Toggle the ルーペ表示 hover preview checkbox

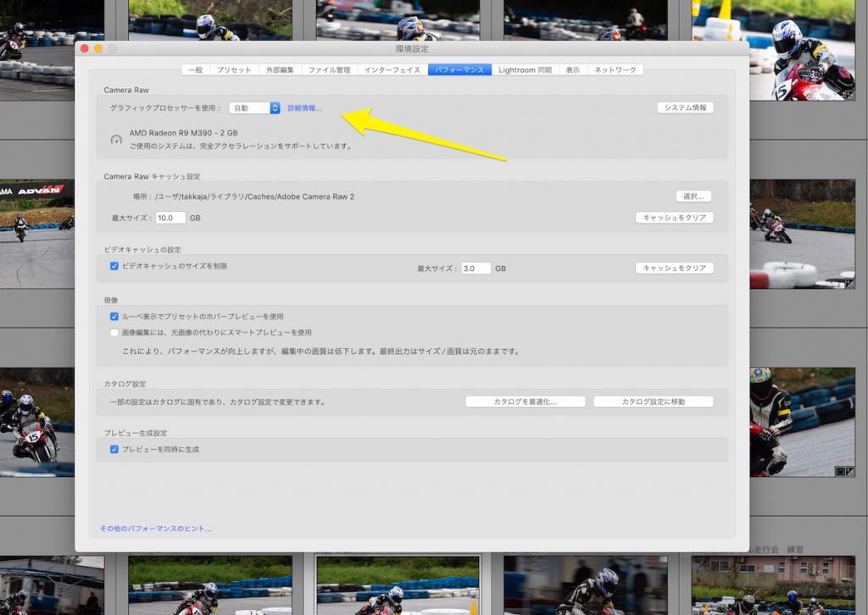tap(114, 316)
